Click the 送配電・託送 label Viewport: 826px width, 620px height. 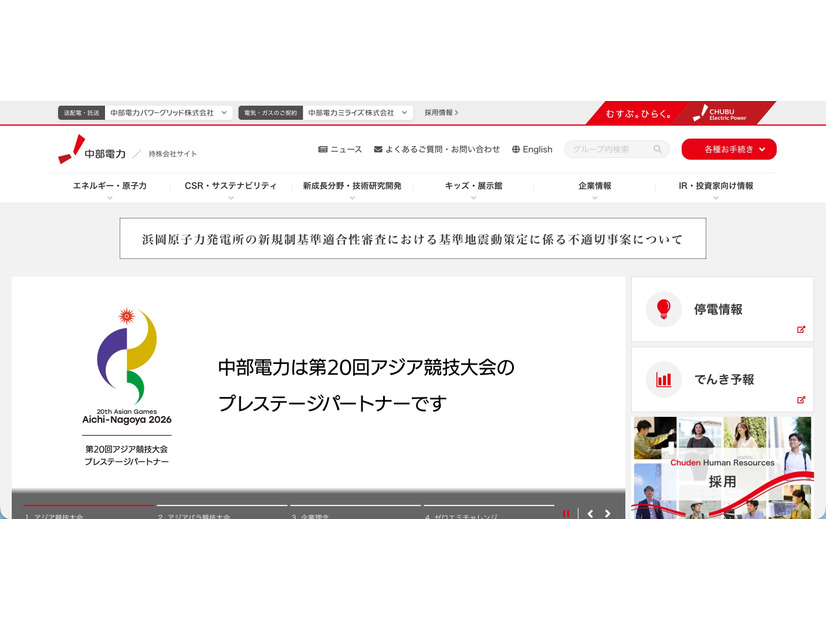[x=81, y=113]
